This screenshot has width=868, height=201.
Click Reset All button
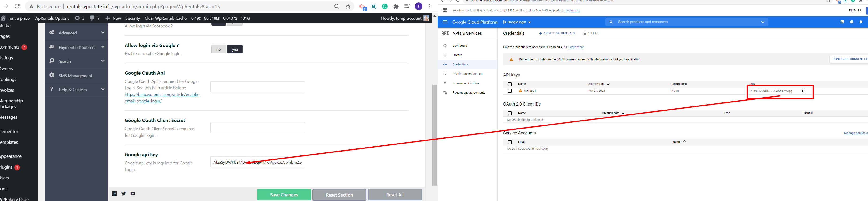click(x=395, y=195)
